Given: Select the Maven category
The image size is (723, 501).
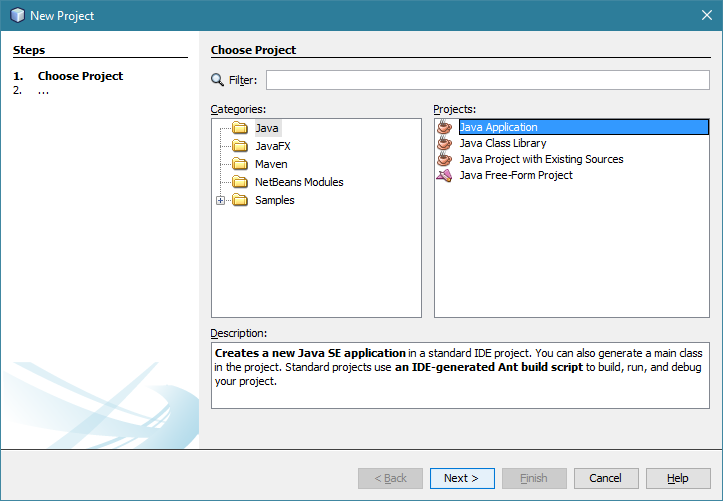Looking at the screenshot, I should point(271,164).
